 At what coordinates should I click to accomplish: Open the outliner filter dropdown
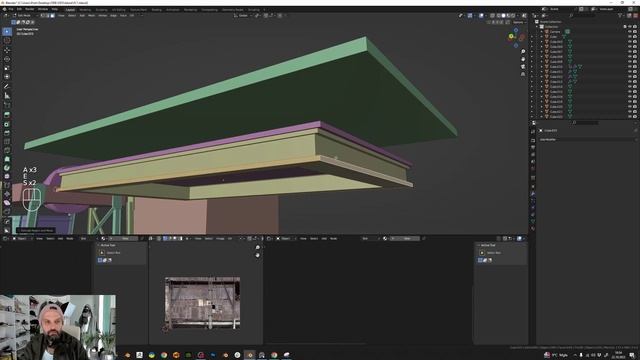pos(621,16)
